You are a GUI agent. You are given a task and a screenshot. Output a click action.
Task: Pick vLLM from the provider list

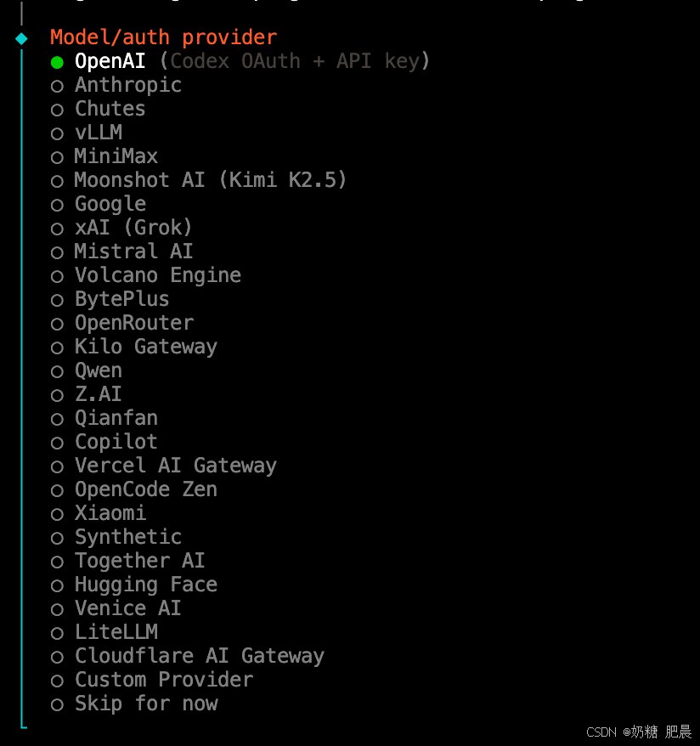(x=87, y=133)
